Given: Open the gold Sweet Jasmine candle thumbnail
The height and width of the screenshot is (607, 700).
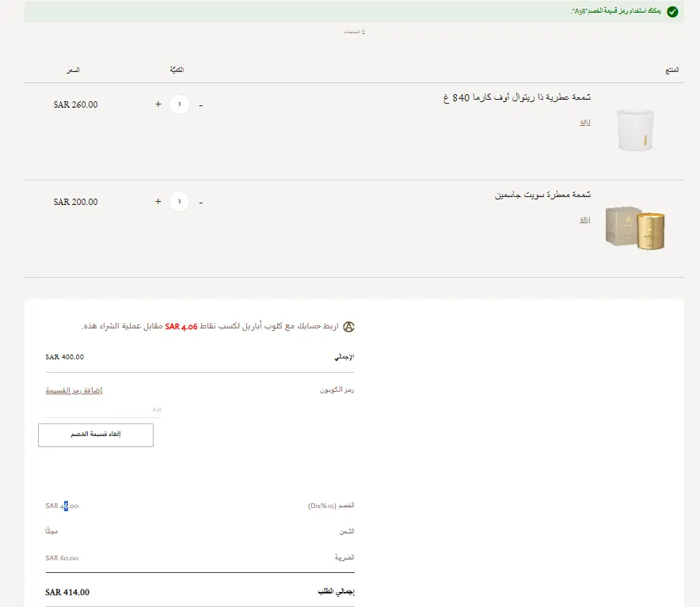Looking at the screenshot, I should coord(635,228).
